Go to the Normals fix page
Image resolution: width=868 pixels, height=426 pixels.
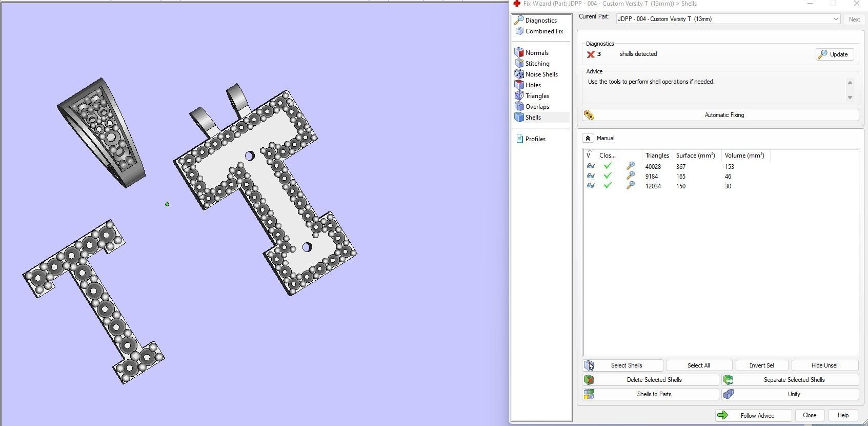tap(537, 53)
